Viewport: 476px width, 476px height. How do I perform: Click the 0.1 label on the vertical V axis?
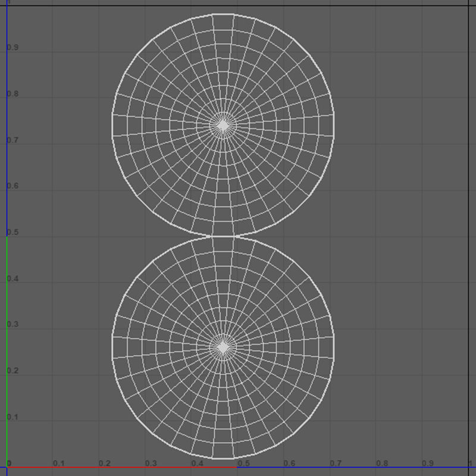pyautogui.click(x=12, y=417)
